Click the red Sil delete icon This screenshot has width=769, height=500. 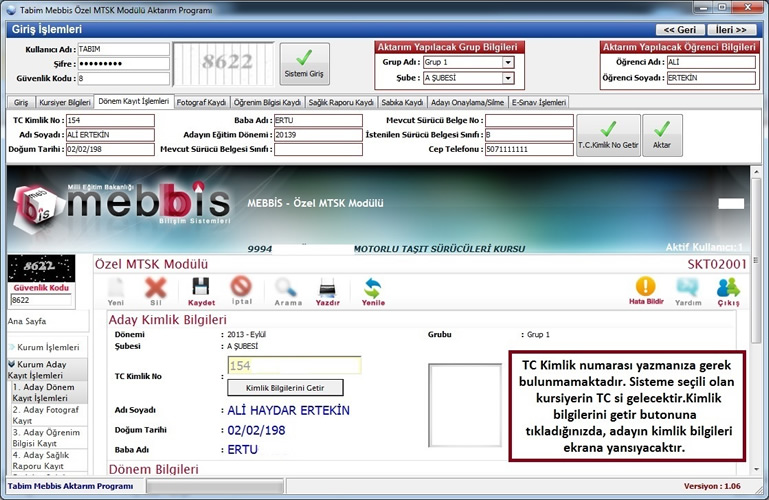(156, 292)
